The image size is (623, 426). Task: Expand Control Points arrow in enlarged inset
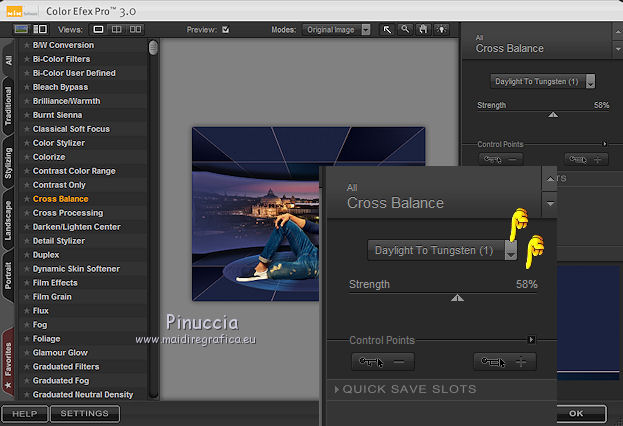(x=531, y=340)
